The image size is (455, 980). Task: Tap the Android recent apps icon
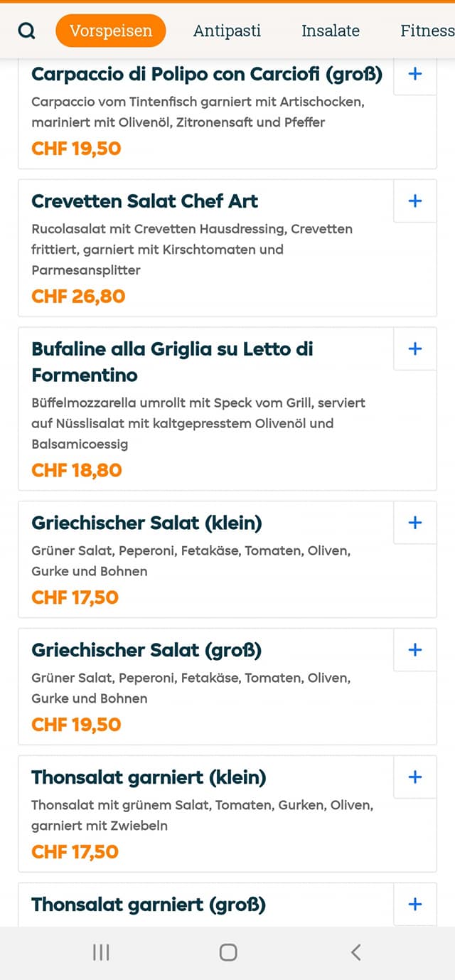coord(101,952)
